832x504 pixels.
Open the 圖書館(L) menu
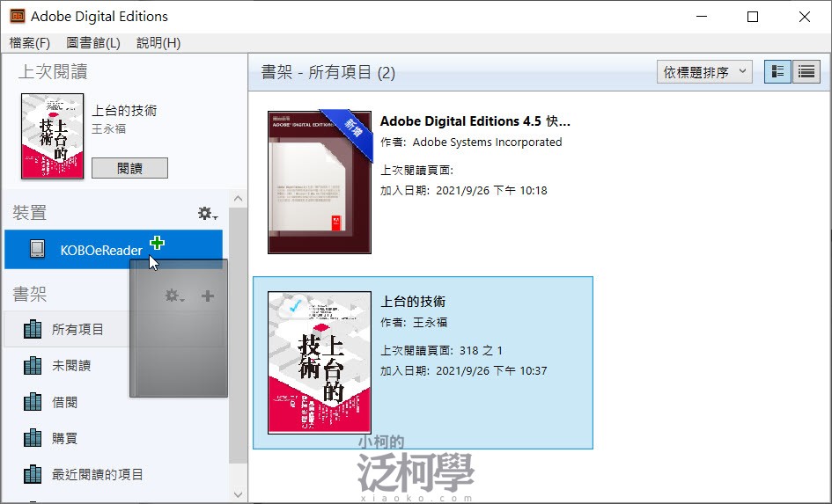[x=93, y=43]
